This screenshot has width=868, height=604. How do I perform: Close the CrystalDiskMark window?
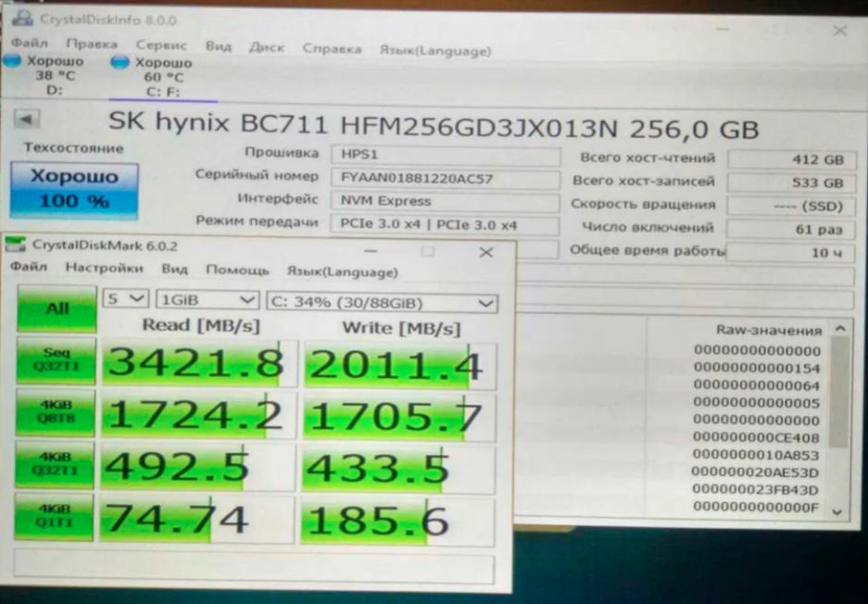[485, 253]
